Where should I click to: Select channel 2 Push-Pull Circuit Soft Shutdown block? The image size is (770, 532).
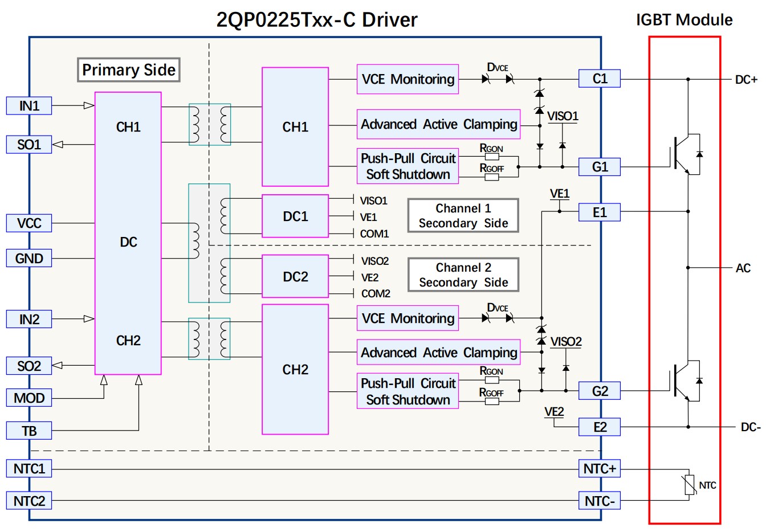(408, 391)
